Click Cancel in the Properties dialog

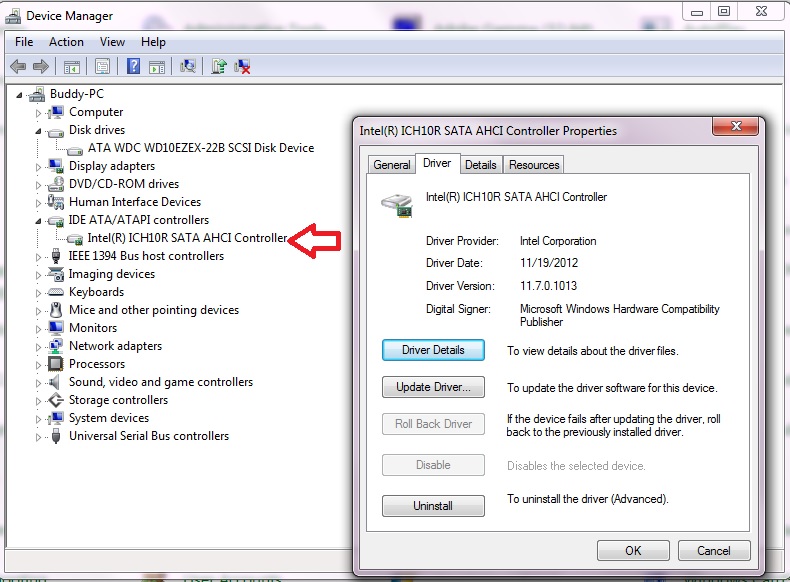pyautogui.click(x=714, y=550)
